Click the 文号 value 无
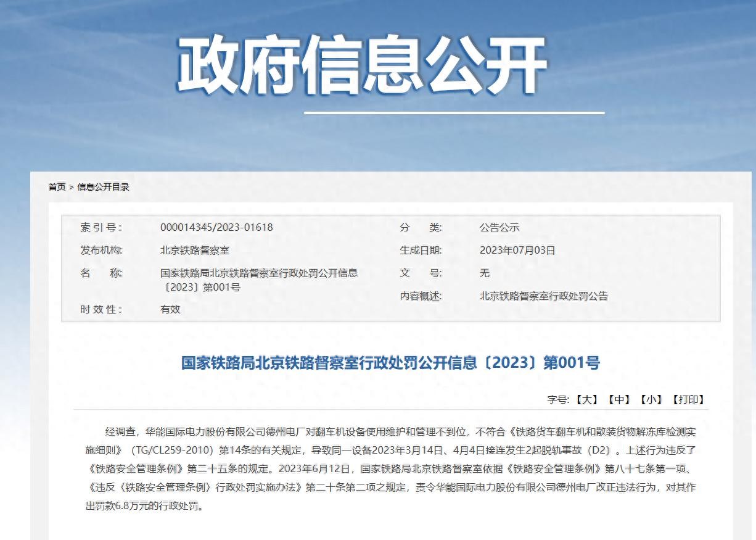This screenshot has height=540, width=756. [x=485, y=273]
